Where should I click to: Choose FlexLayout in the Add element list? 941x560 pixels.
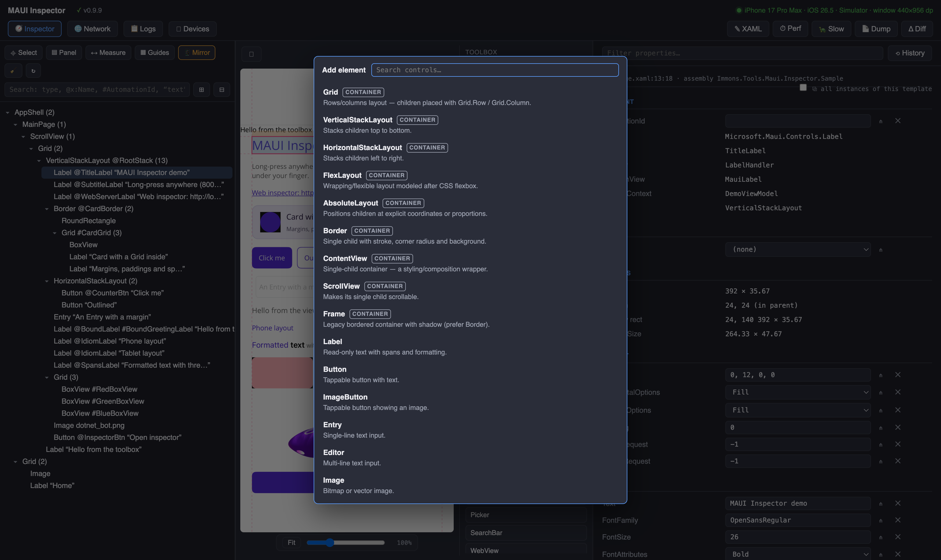(x=470, y=180)
